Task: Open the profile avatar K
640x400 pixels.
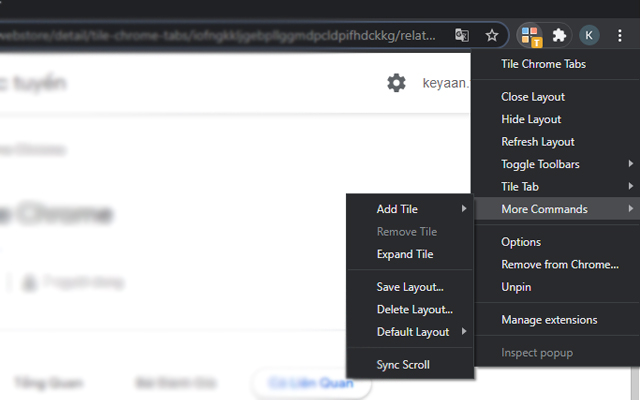Action: [x=589, y=36]
